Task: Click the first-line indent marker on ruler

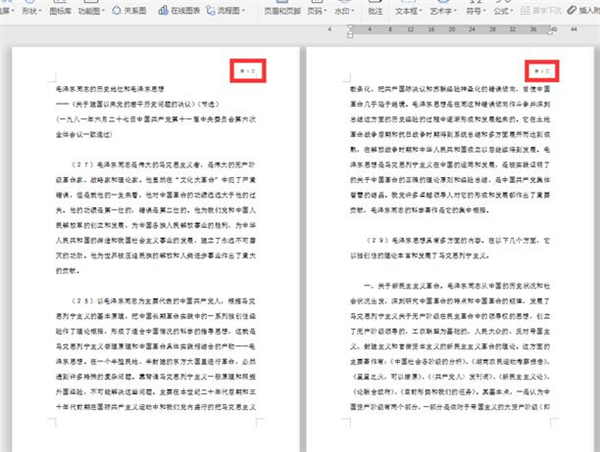Action: (x=350, y=28)
